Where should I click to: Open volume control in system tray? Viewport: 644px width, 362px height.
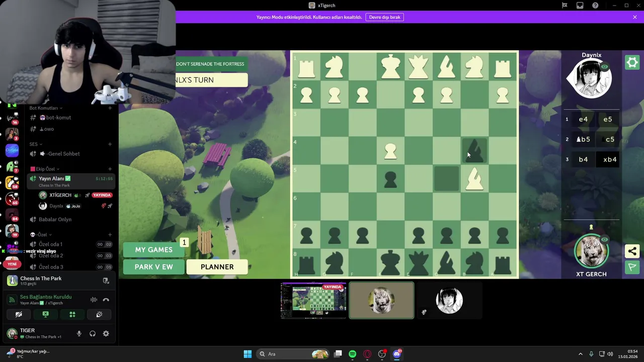point(610,354)
